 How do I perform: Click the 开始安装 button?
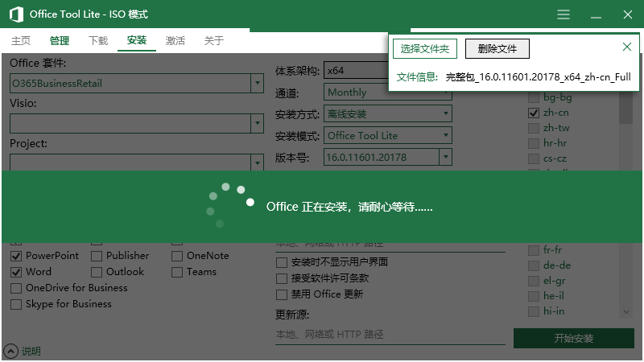point(574,338)
